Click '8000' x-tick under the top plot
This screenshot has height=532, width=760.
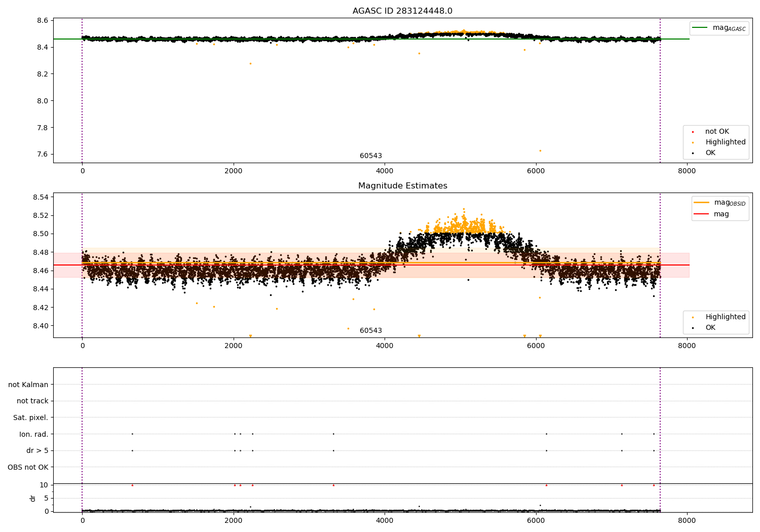click(x=687, y=171)
